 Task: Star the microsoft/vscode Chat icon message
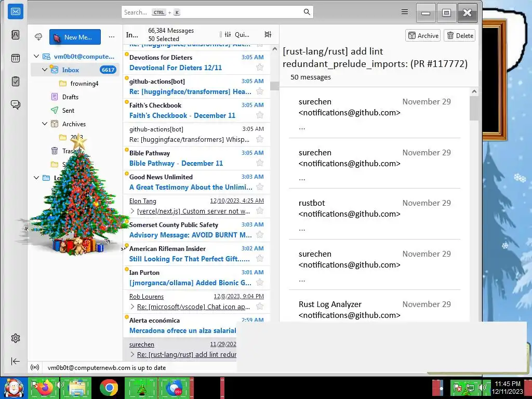pos(260,307)
